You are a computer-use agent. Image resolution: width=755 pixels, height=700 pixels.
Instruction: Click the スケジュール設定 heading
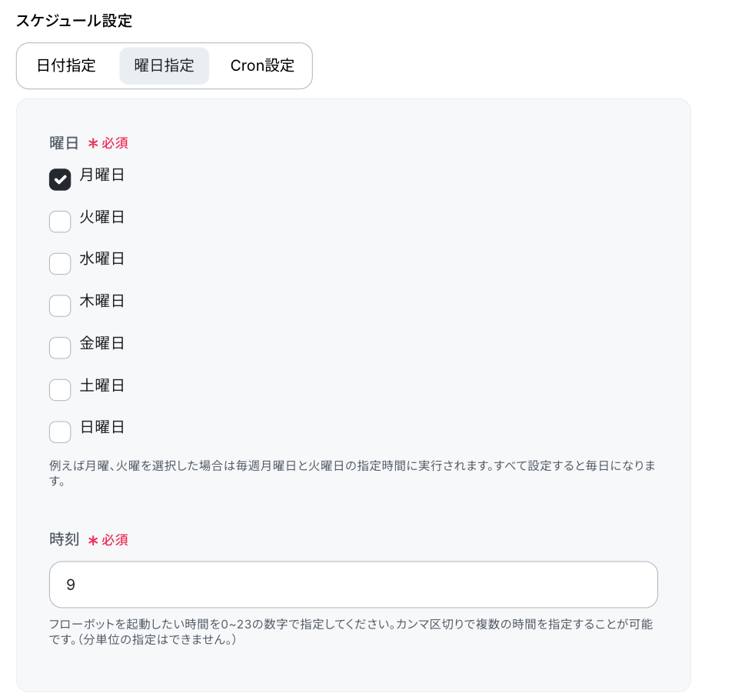click(x=74, y=21)
